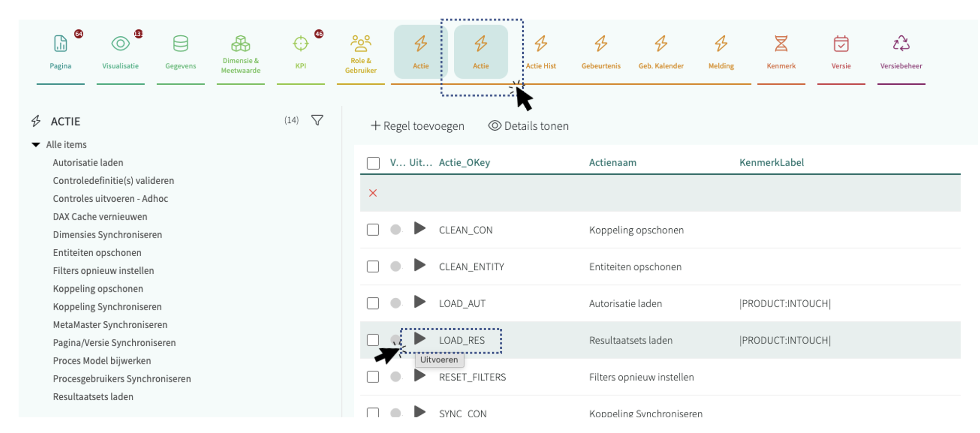Select the Gegevens database icon
The width and height of the screenshot is (980, 433).
coord(180,44)
